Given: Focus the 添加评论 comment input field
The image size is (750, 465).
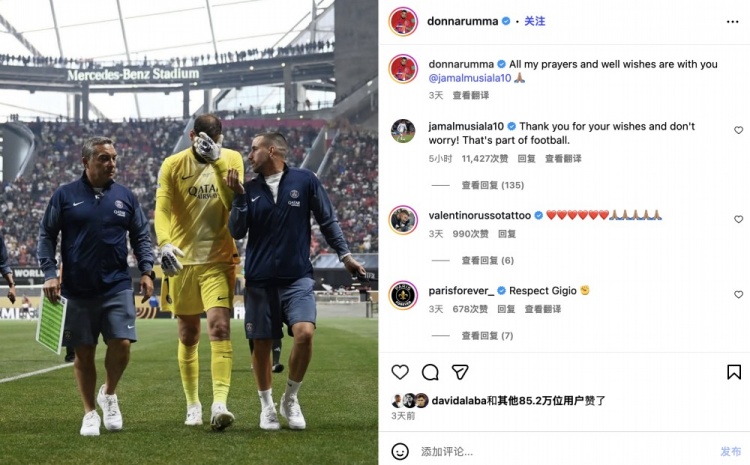Looking at the screenshot, I should 564,451.
